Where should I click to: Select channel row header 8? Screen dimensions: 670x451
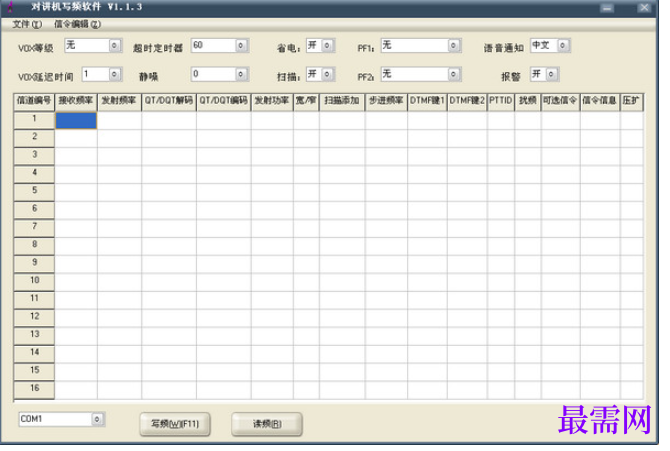coord(34,246)
